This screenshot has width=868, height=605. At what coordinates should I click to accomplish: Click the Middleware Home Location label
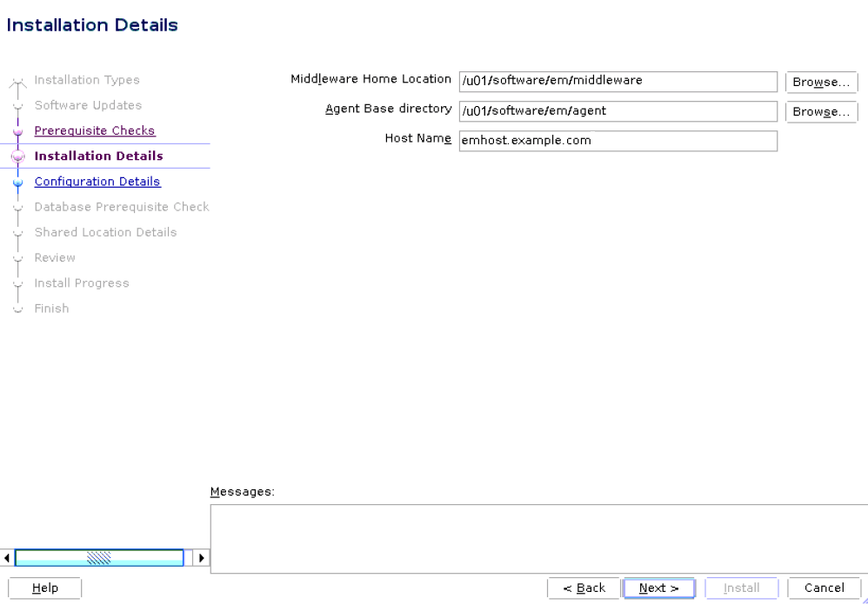pos(371,79)
